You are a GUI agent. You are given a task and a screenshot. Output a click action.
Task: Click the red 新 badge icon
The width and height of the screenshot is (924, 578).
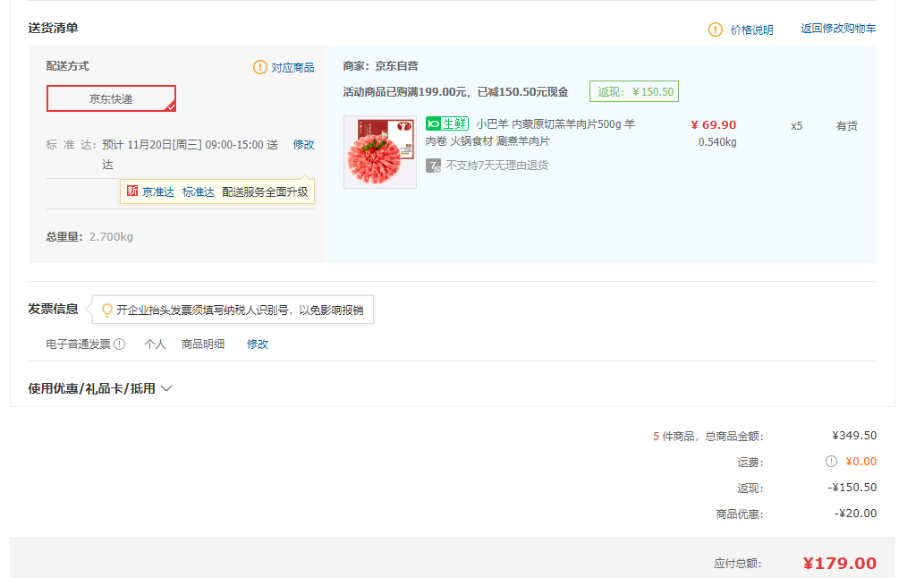point(132,191)
